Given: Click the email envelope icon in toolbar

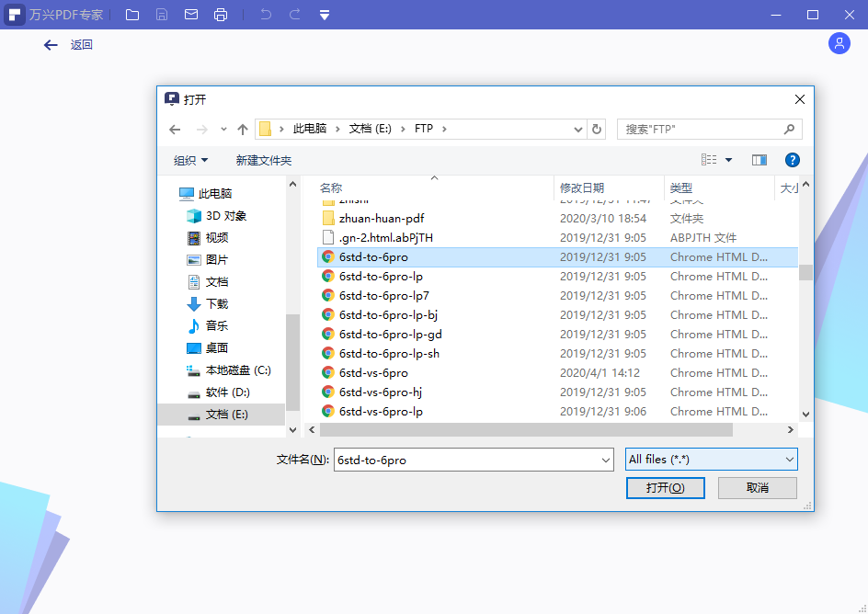Looking at the screenshot, I should (x=191, y=15).
